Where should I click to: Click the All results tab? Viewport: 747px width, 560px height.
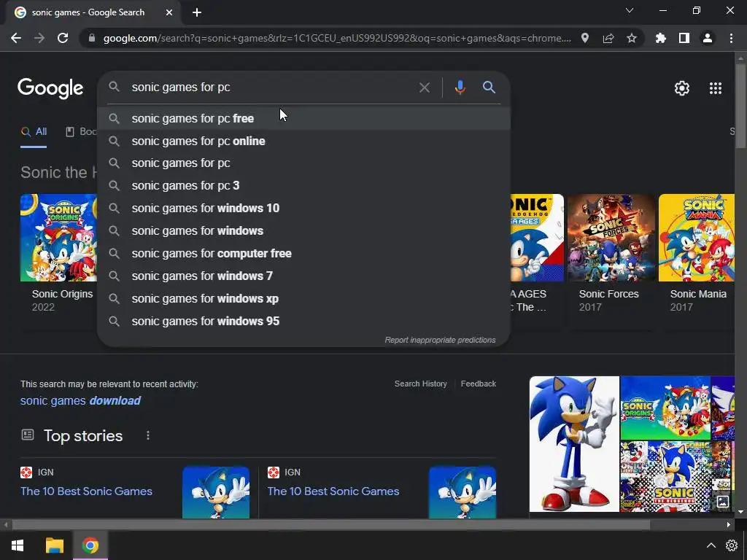34,132
